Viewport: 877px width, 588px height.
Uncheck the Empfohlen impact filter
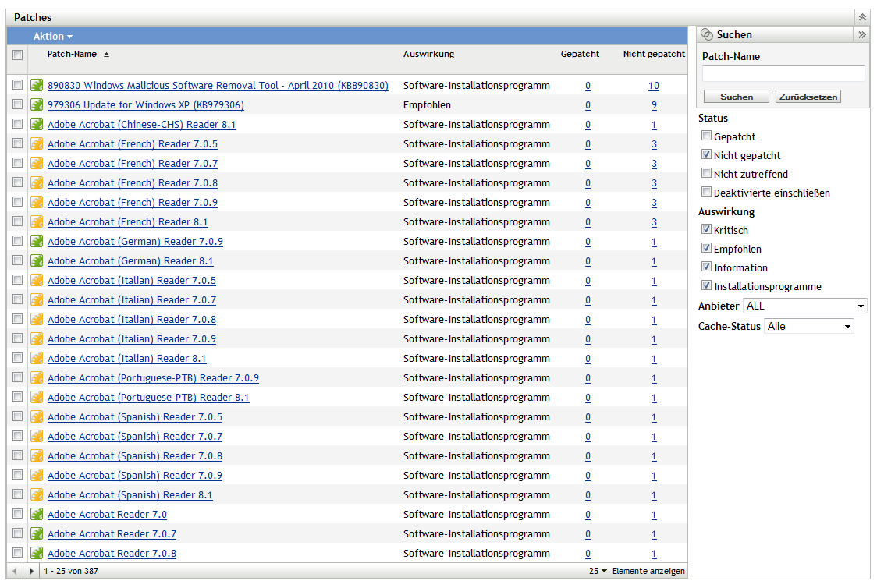coord(706,248)
